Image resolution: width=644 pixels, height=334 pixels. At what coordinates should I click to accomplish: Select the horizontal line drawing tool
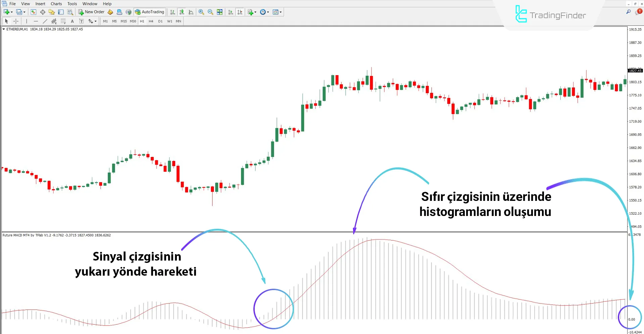[36, 21]
